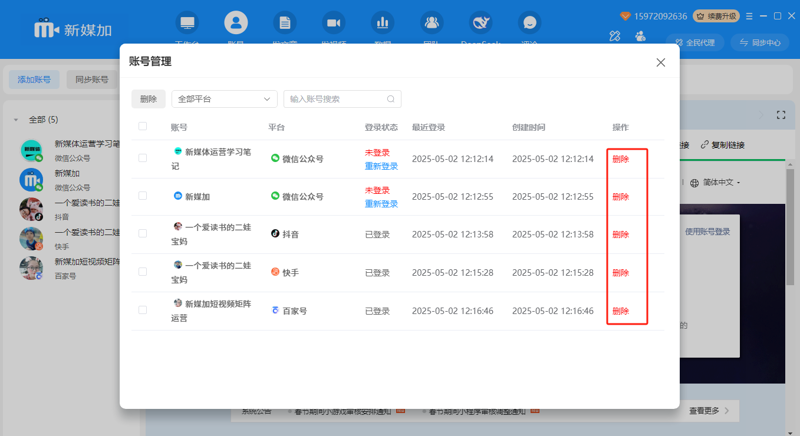This screenshot has height=436, width=800.
Task: Click 删除 in the 抖音 row
Action: point(620,234)
